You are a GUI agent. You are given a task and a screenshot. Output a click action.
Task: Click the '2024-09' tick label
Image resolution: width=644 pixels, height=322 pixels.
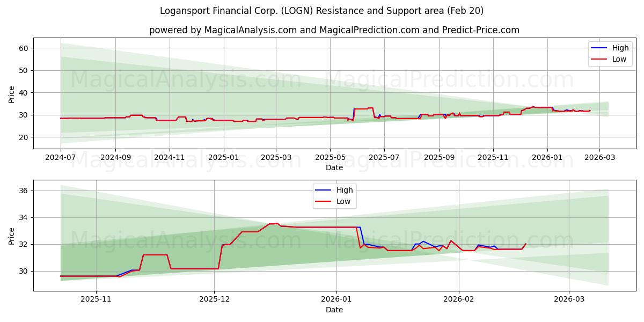coord(115,157)
